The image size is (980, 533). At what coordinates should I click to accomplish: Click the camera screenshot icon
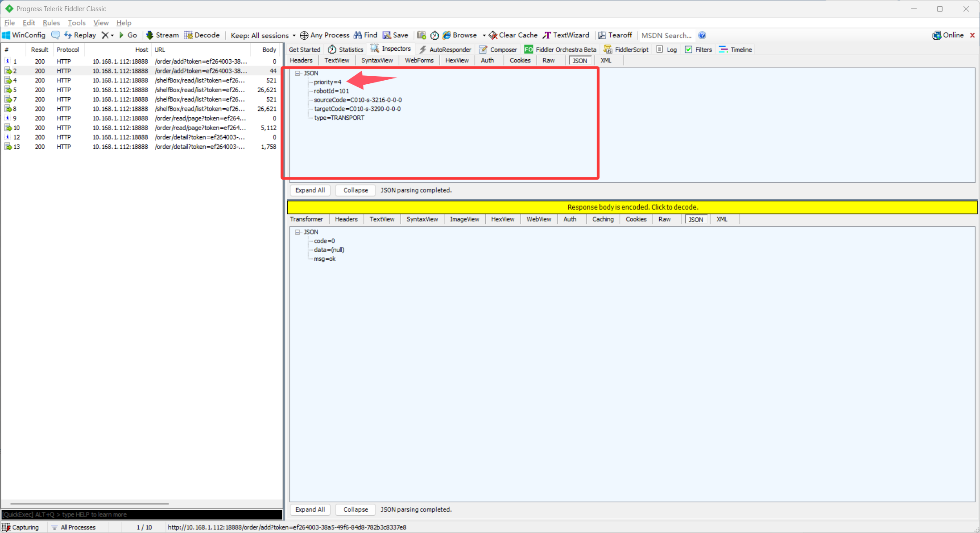[x=422, y=35]
